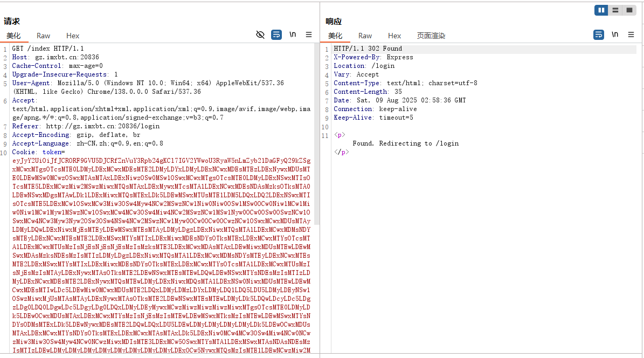644x358 pixels.
Task: Open the request 美化 tab
Action: coord(13,36)
